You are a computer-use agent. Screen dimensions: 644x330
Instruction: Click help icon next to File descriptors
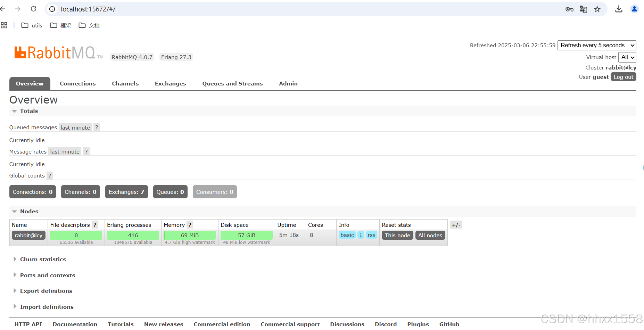[95, 225]
